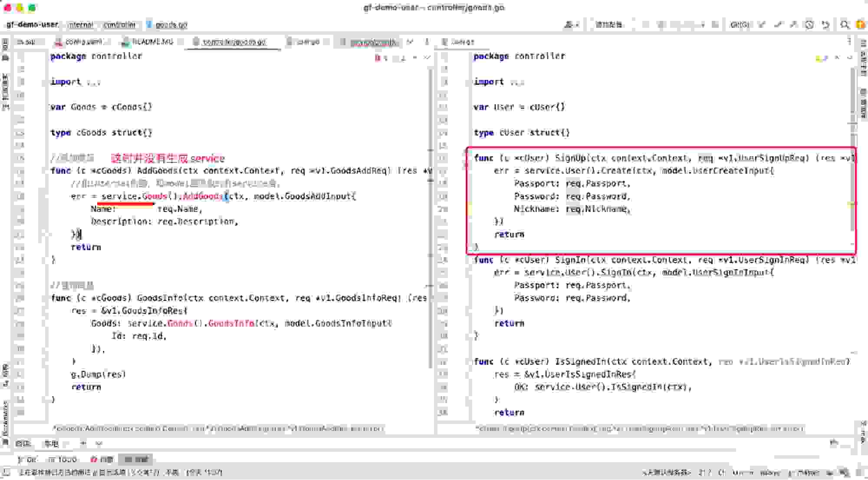Select controller/goods.go editor tab
The image size is (868, 480).
click(x=233, y=42)
